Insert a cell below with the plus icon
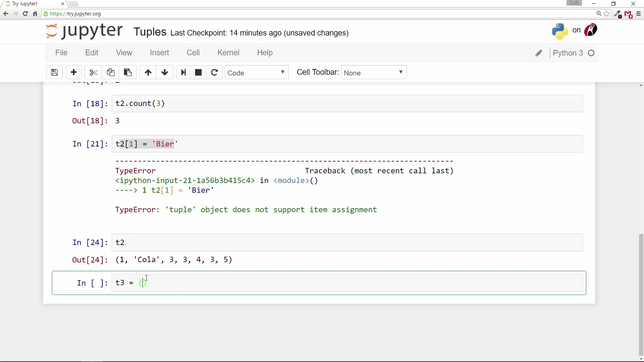Image resolution: width=644 pixels, height=362 pixels. [x=74, y=72]
